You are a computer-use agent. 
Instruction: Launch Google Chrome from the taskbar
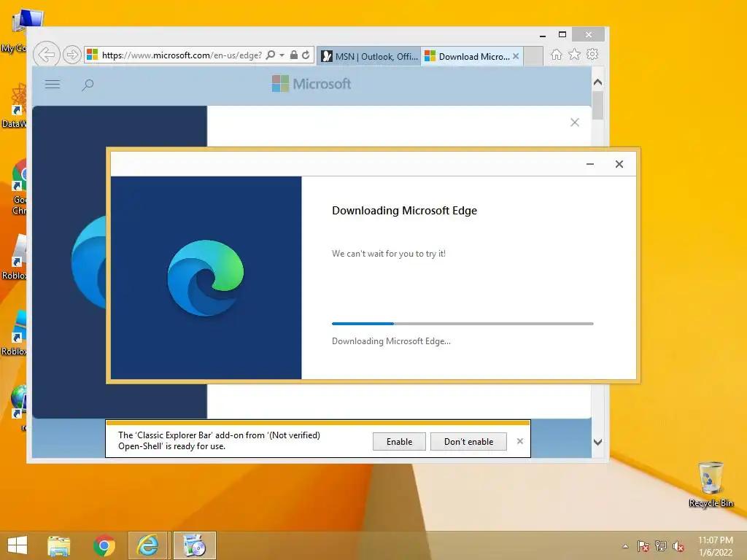point(104,545)
